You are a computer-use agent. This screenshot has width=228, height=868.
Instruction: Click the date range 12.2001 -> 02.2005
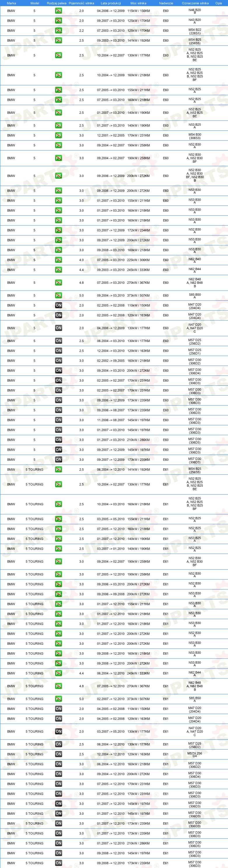point(111,135)
